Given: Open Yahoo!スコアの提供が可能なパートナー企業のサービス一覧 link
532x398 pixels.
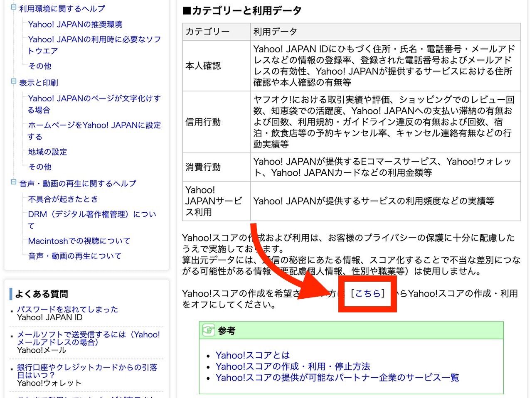Looking at the screenshot, I should coord(337,378).
